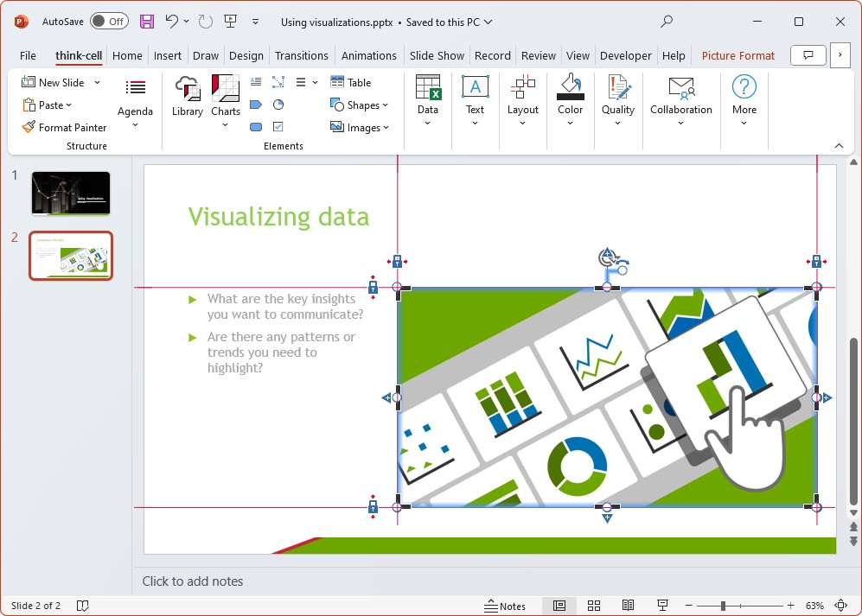Start slide show from beginning in quick access toolbar
This screenshot has width=862, height=616.
230,22
